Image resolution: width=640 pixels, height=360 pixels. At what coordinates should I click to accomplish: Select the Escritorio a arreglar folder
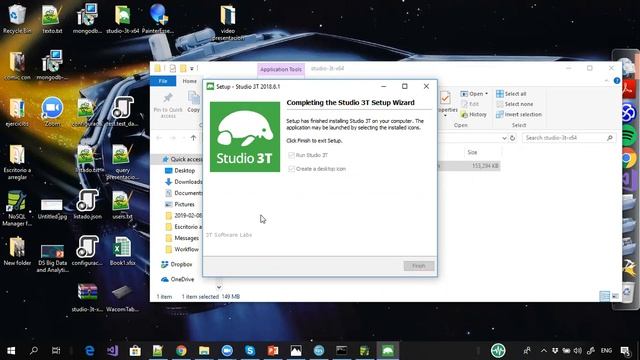pyautogui.click(x=17, y=162)
